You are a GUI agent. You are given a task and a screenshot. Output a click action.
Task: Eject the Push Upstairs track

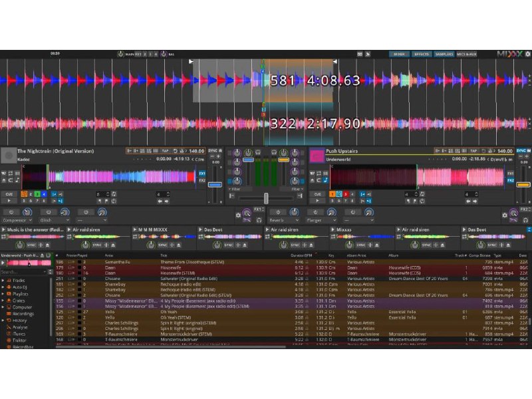tap(312, 180)
